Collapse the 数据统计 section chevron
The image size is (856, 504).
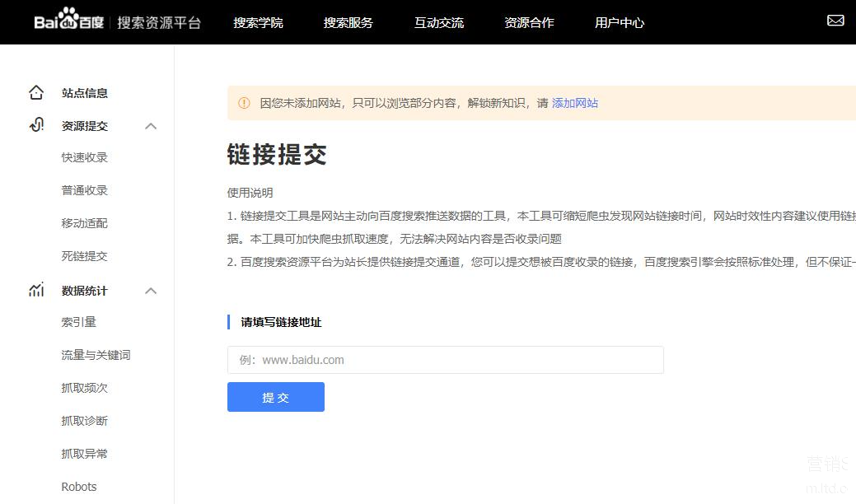point(151,291)
